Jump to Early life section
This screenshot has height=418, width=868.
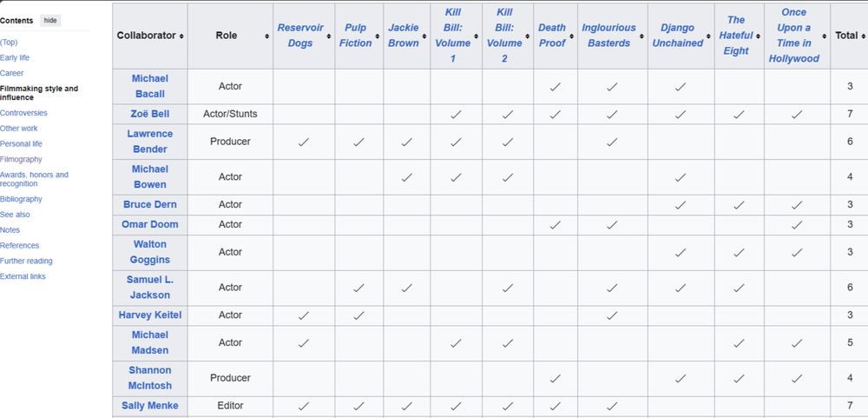(14, 57)
